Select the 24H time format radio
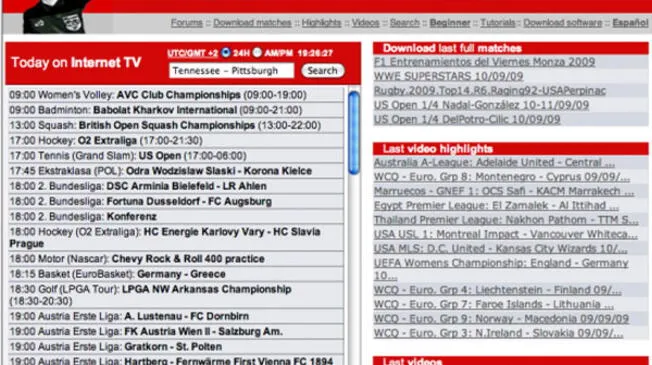This screenshot has height=365, width=652. [226, 52]
